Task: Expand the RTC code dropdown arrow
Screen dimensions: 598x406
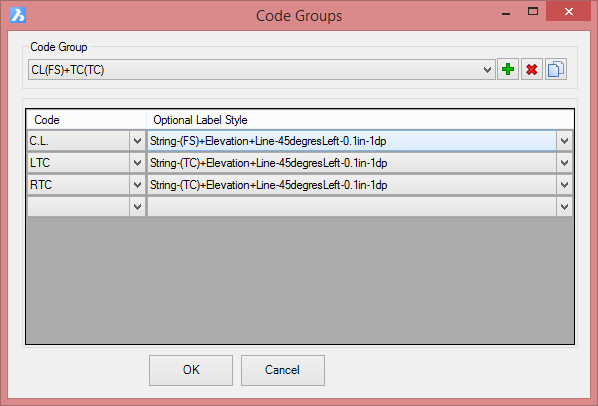Action: click(x=137, y=185)
